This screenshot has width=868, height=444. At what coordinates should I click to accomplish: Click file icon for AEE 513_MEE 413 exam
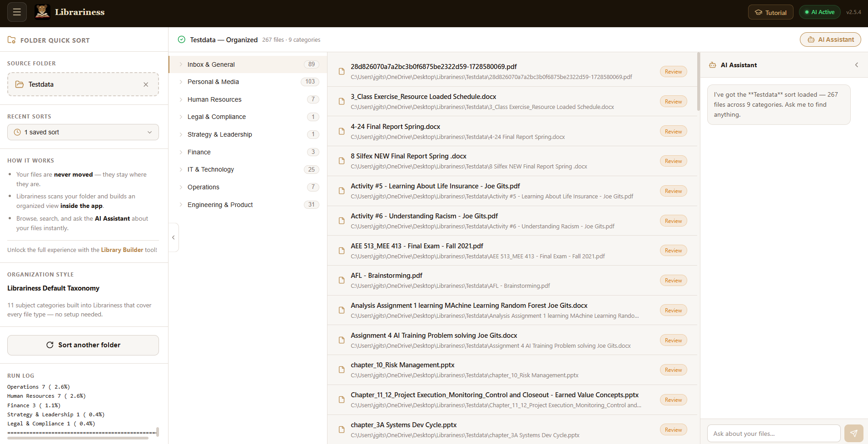click(x=342, y=251)
